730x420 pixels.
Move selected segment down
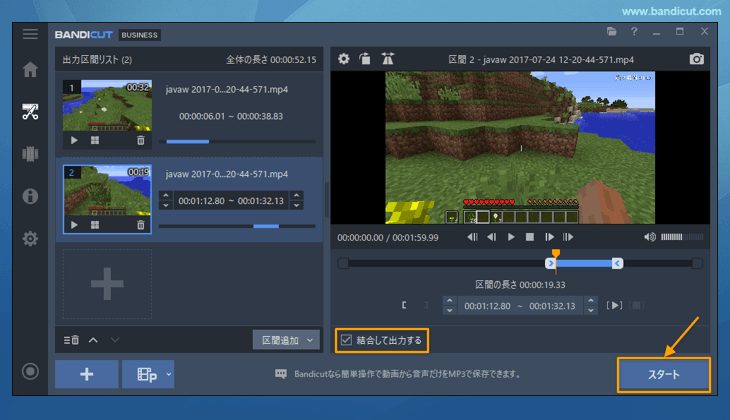tap(115, 340)
